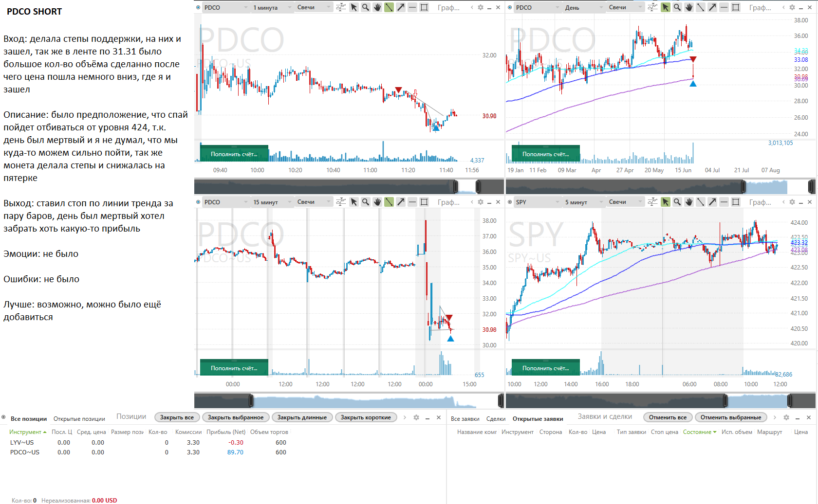Open indicators on the PDCO daily chart
The image size is (818, 504).
point(652,7)
